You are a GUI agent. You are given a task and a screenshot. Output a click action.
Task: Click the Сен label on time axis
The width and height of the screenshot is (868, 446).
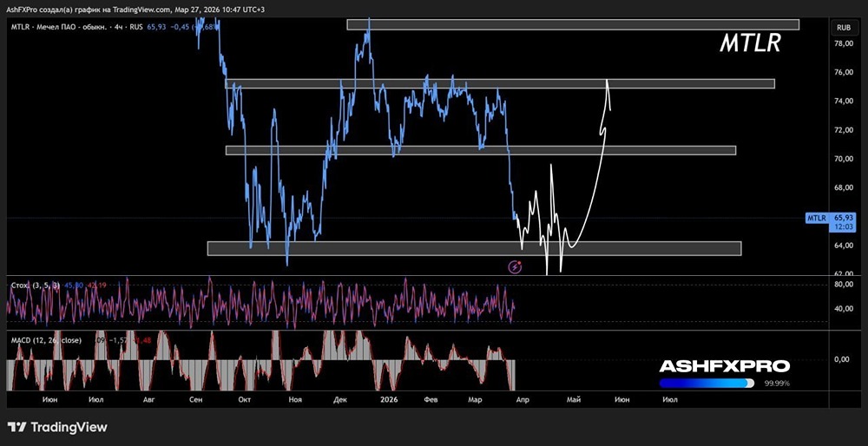click(196, 399)
